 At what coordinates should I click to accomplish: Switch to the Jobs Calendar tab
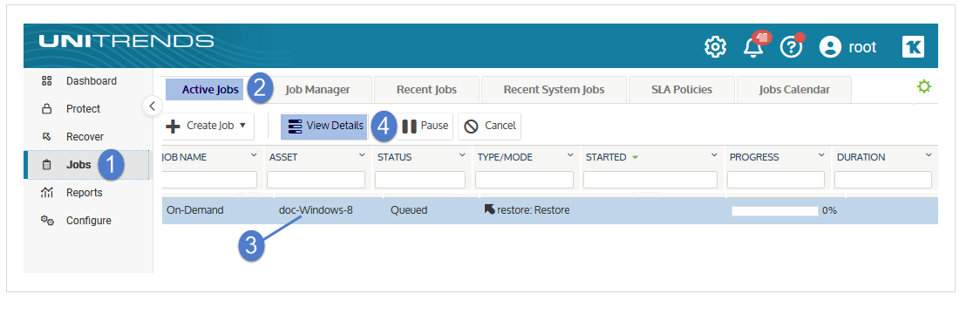(794, 89)
